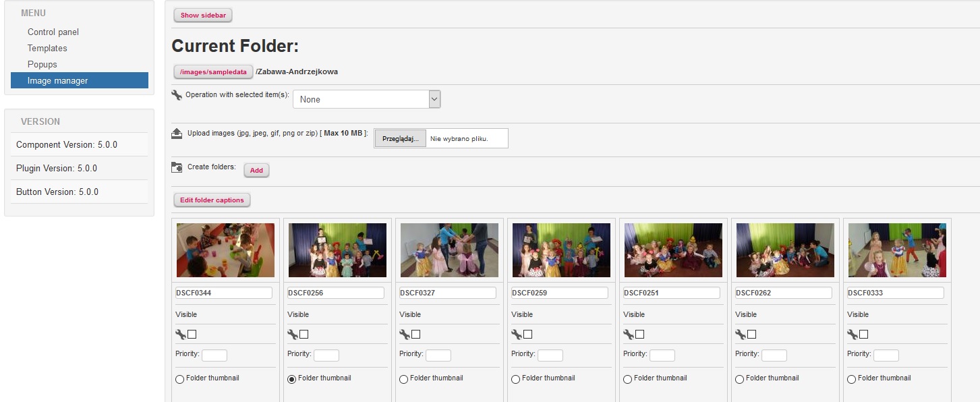Click the wrench icon under DSCF0327
Viewport: 980px width, 402px height.
click(405, 334)
